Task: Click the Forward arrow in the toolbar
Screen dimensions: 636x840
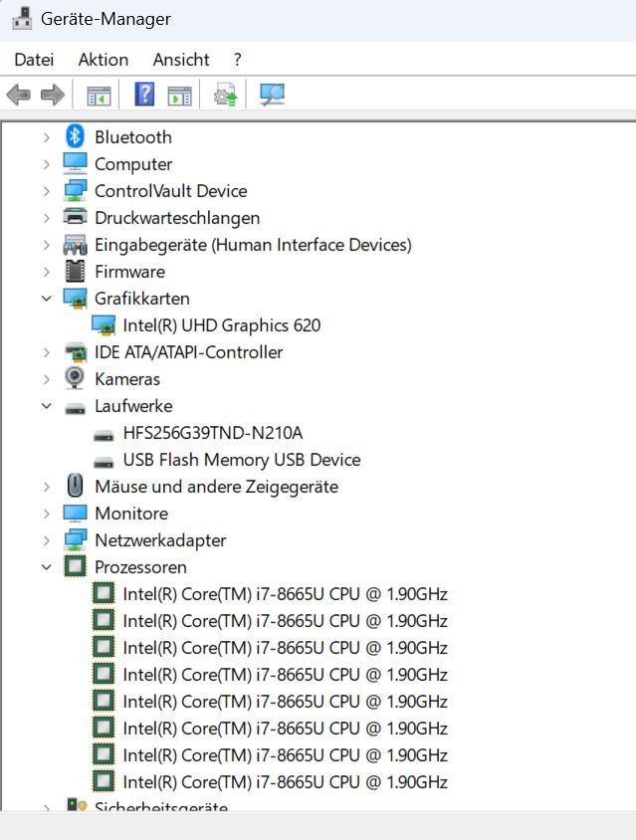Action: (x=52, y=96)
